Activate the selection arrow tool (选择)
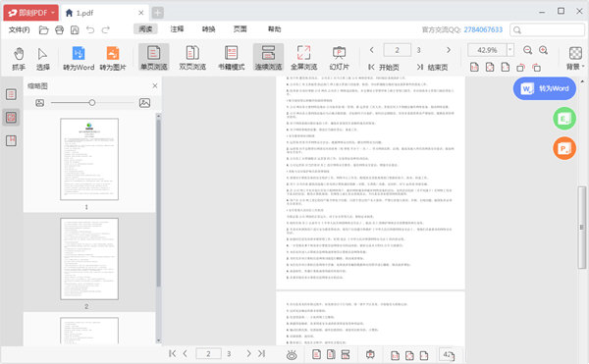 pyautogui.click(x=42, y=59)
